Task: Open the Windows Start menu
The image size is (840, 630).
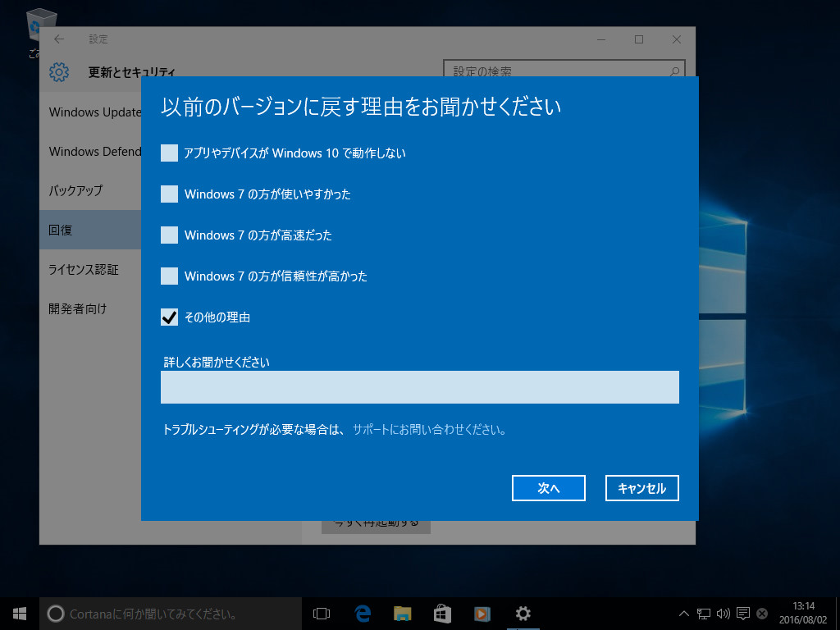Action: point(20,614)
